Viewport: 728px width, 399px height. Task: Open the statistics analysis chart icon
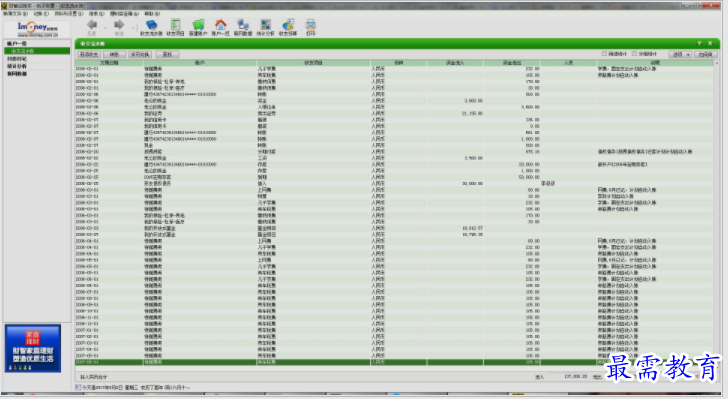click(266, 25)
